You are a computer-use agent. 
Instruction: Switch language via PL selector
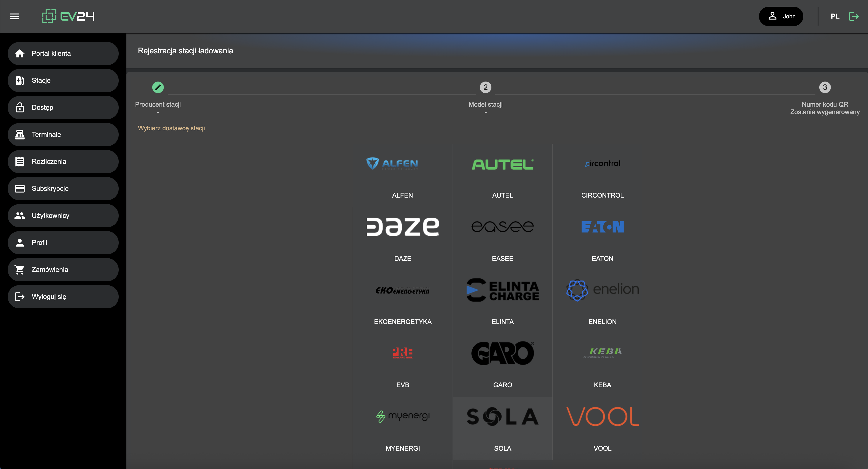[835, 16]
